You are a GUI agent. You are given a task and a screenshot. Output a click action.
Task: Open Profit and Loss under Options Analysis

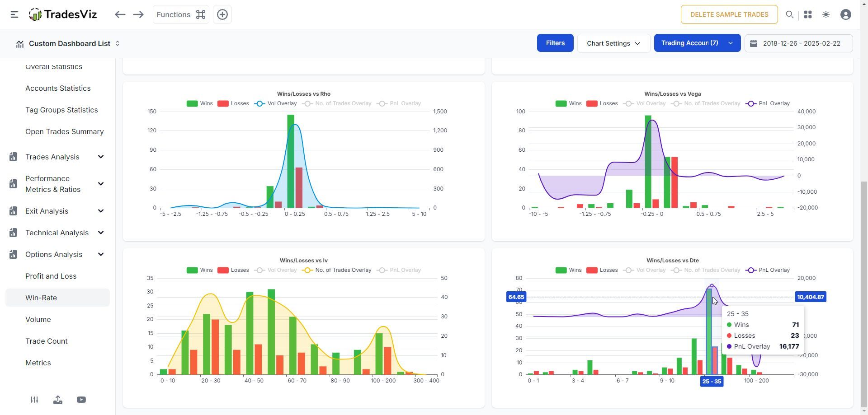pyautogui.click(x=51, y=276)
